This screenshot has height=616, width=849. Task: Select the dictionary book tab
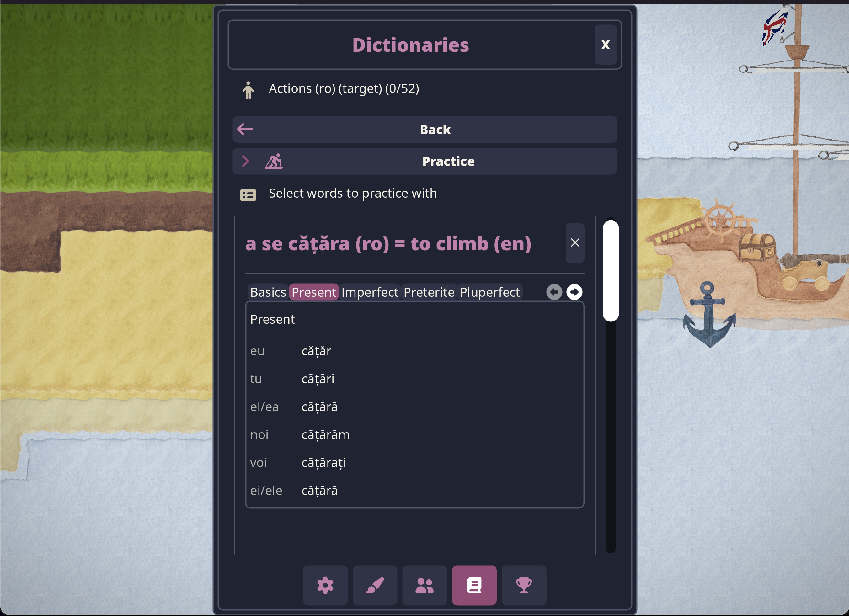click(x=474, y=585)
